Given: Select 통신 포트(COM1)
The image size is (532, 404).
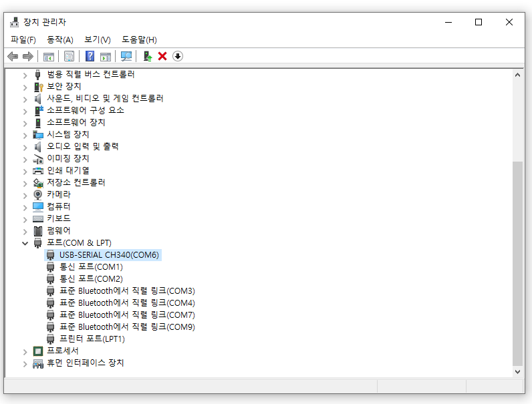Looking at the screenshot, I should click(91, 267).
